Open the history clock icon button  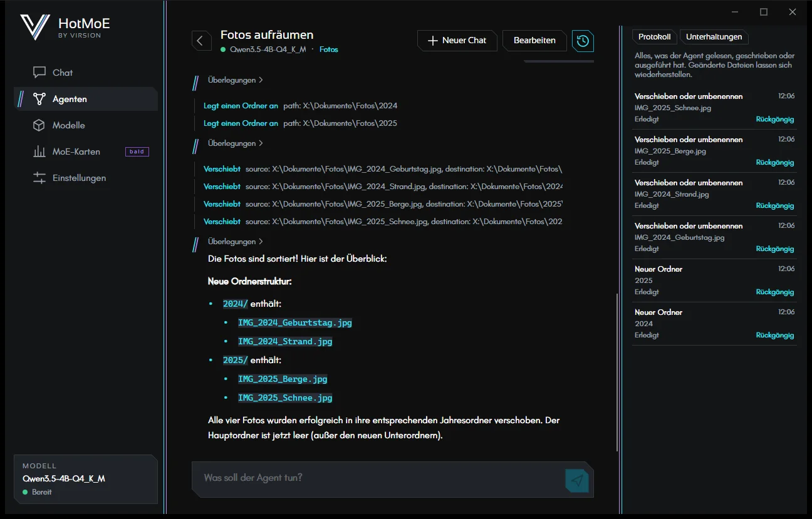pos(583,41)
